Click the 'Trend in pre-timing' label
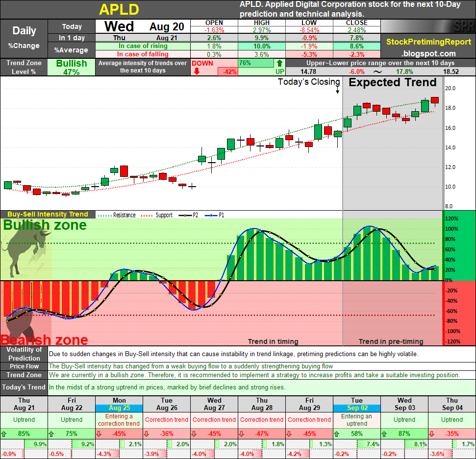This screenshot has height=459, width=476. [391, 341]
